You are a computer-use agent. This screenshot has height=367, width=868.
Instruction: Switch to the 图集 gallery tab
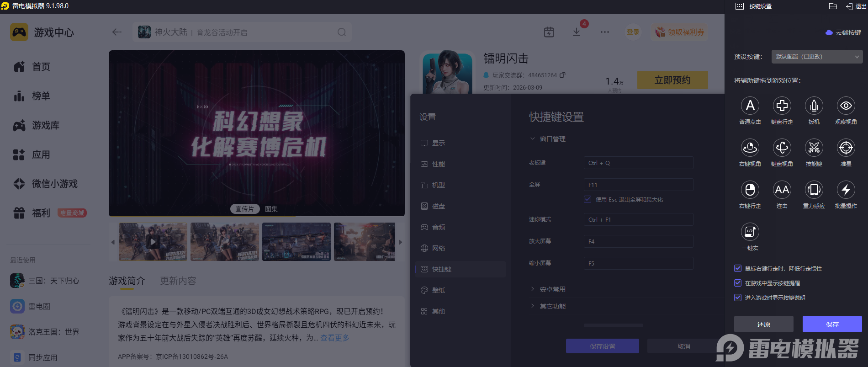point(271,209)
